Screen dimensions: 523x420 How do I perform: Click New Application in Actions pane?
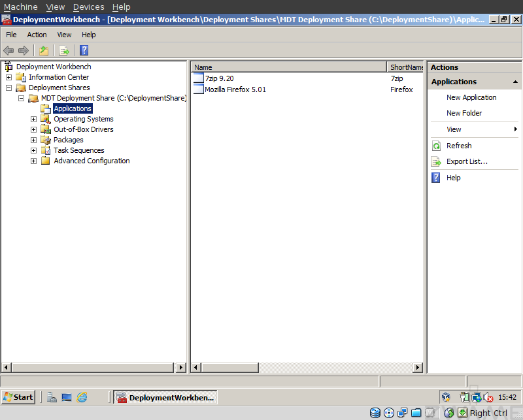(471, 97)
